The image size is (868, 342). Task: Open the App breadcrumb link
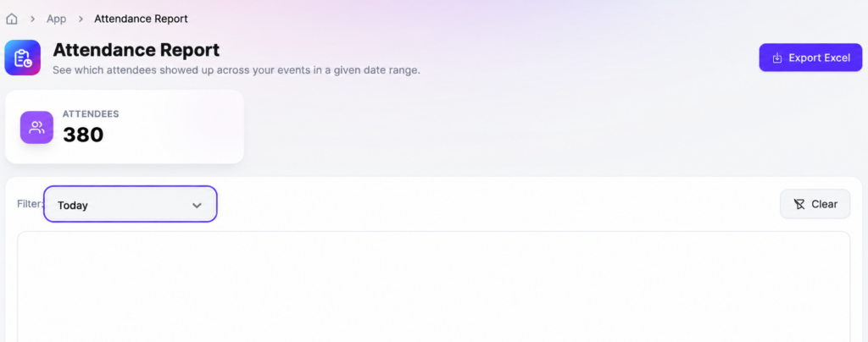click(x=57, y=19)
